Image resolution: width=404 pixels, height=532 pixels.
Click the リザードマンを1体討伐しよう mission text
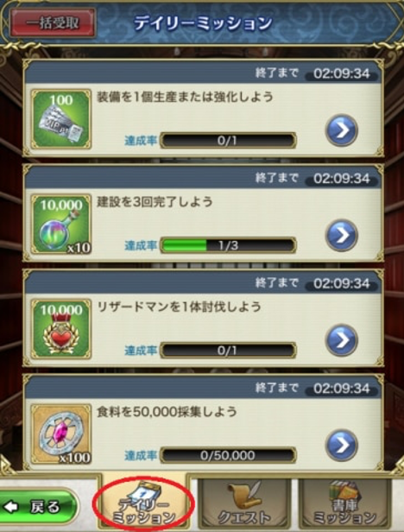click(x=179, y=307)
